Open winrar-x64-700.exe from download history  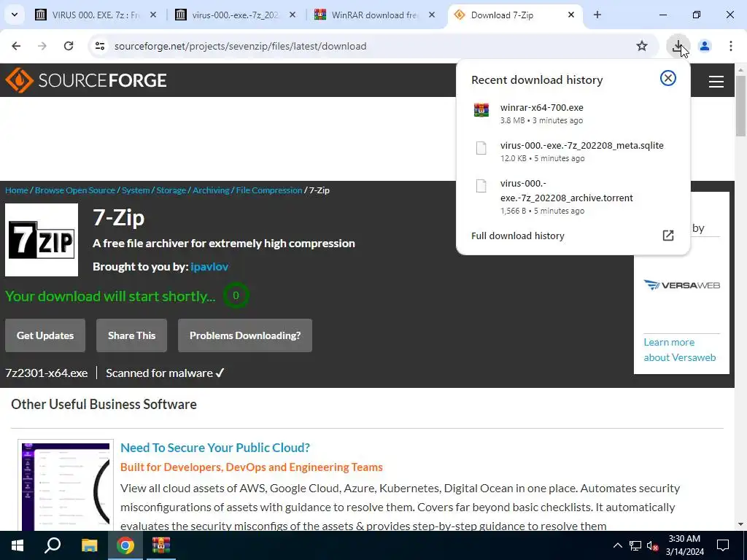(x=573, y=113)
